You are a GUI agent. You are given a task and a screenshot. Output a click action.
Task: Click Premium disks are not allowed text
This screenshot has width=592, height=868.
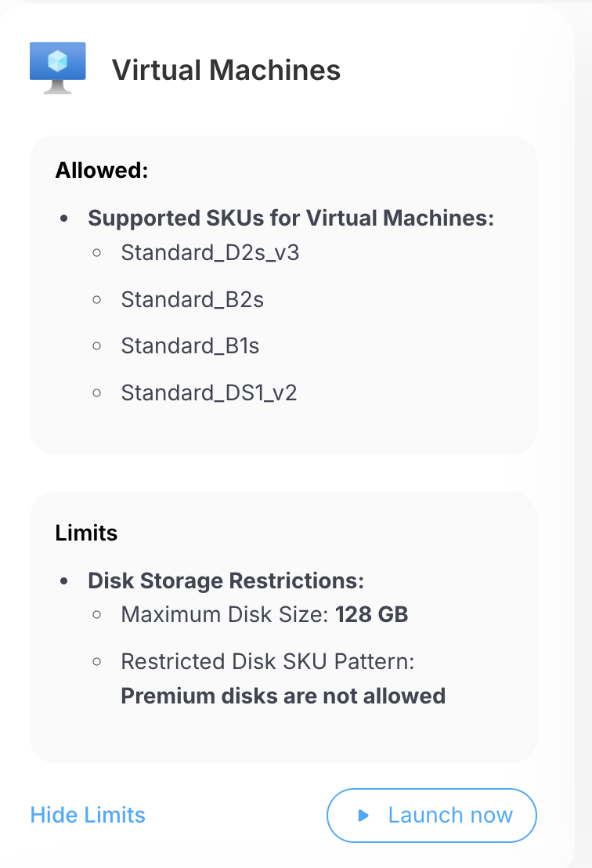point(283,695)
